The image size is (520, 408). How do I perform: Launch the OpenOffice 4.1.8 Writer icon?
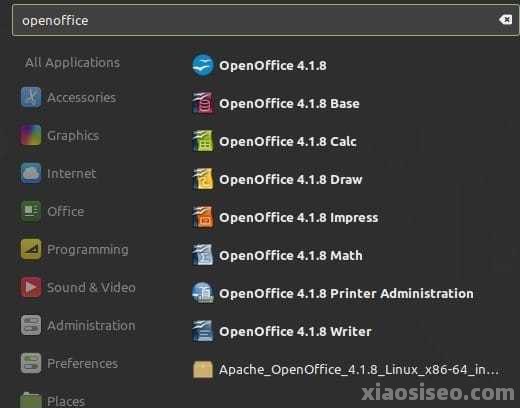pos(203,331)
